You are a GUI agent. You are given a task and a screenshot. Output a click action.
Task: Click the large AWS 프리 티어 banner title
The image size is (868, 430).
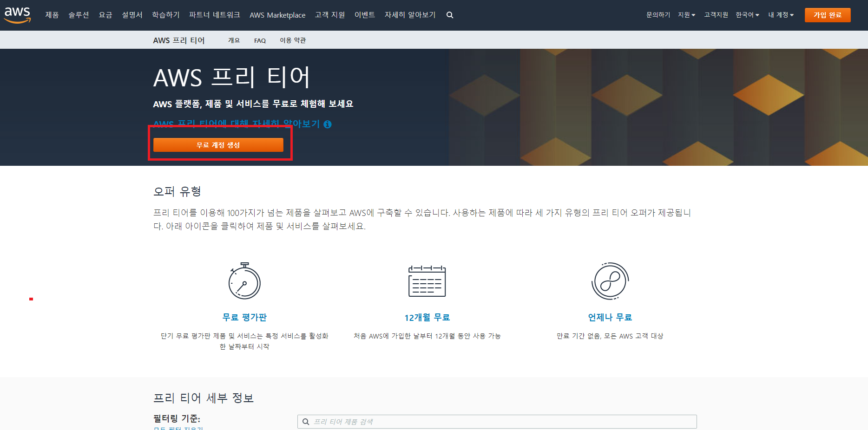(231, 77)
